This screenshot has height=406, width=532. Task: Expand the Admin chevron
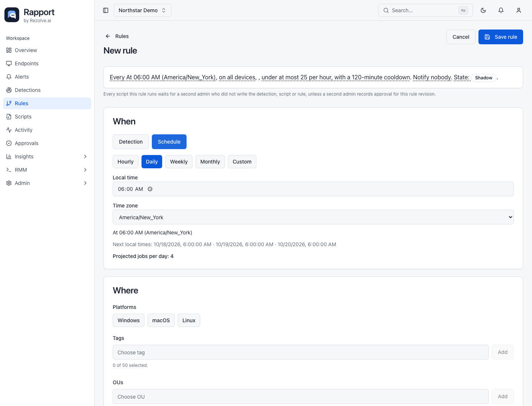pos(85,183)
